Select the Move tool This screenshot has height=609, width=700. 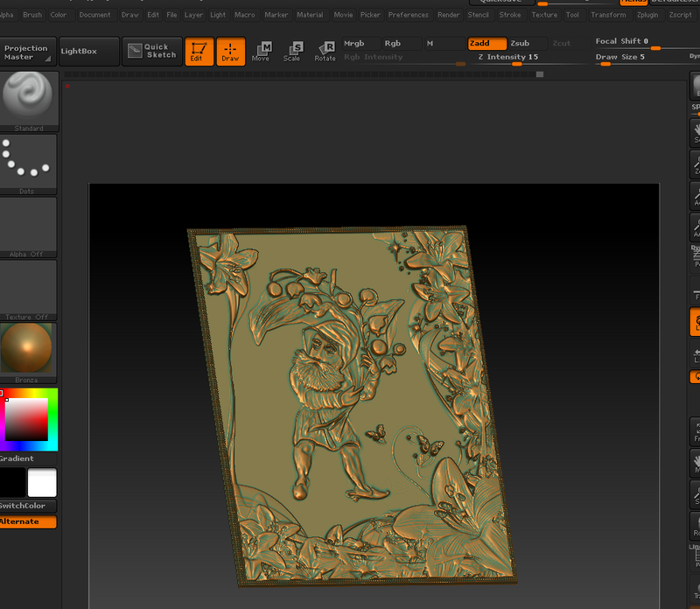[x=261, y=52]
